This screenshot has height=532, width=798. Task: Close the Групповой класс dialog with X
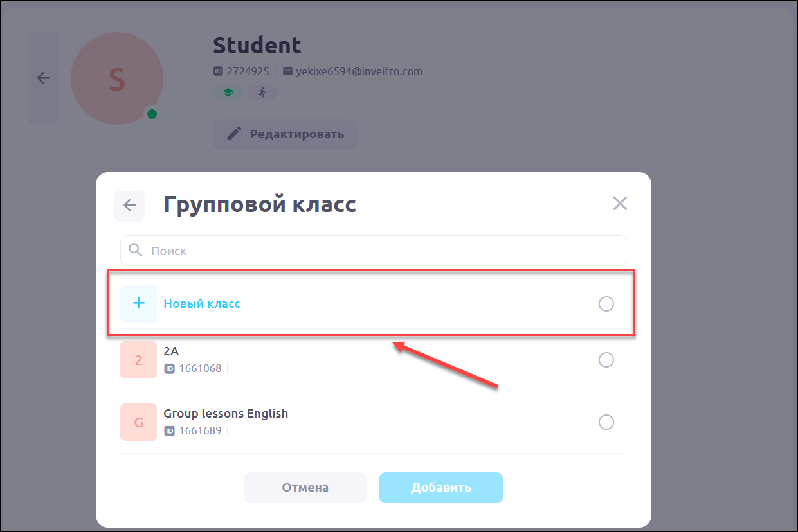click(620, 204)
